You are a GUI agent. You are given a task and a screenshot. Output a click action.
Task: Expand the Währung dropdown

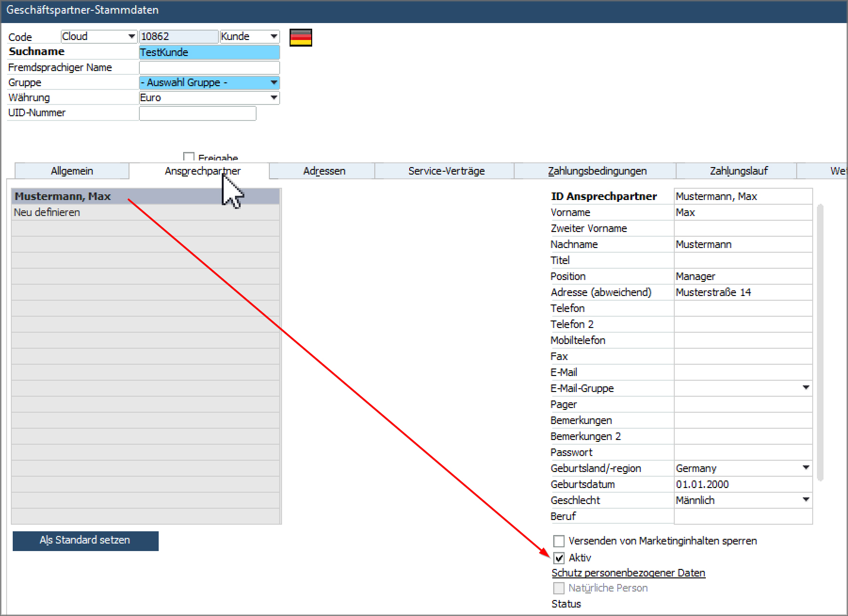point(274,98)
